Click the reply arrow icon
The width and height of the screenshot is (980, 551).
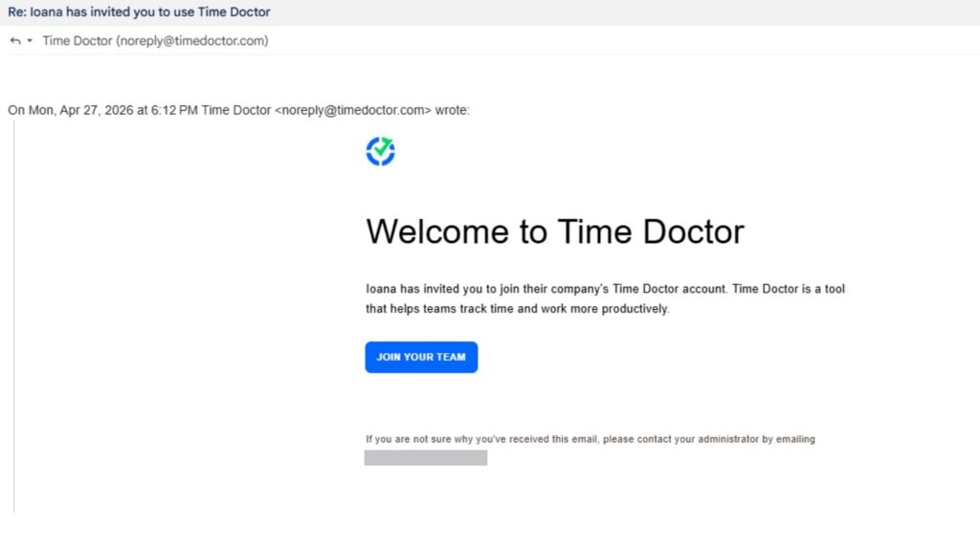15,41
